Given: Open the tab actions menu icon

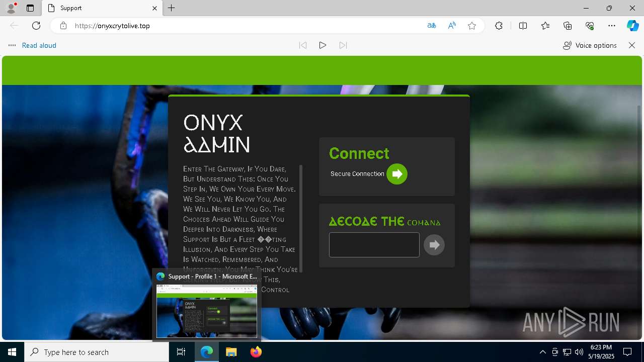Looking at the screenshot, I should pyautogui.click(x=30, y=8).
